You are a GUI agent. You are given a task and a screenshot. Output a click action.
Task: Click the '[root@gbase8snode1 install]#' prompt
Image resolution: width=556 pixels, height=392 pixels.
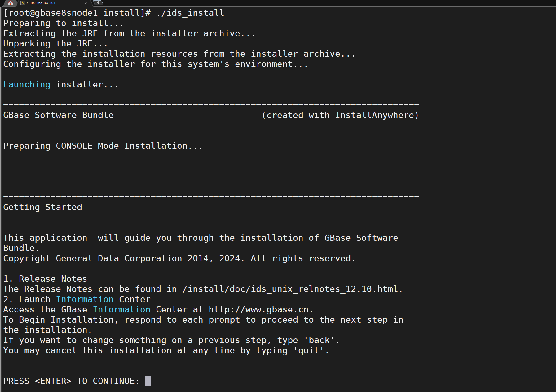pos(77,13)
